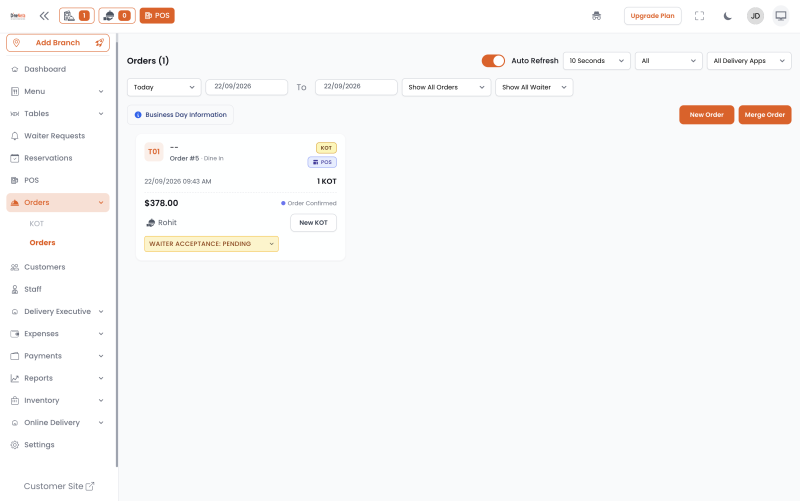This screenshot has width=800, height=501.
Task: Open the All filter dropdown
Action: 668,61
